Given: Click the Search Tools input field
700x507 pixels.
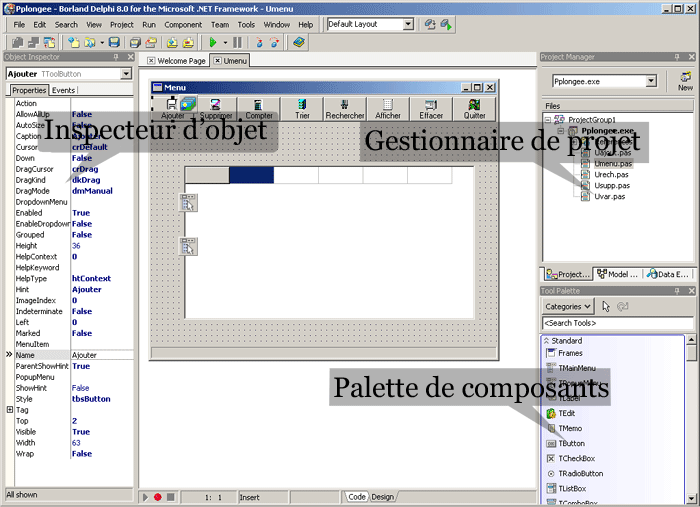Looking at the screenshot, I should click(618, 323).
